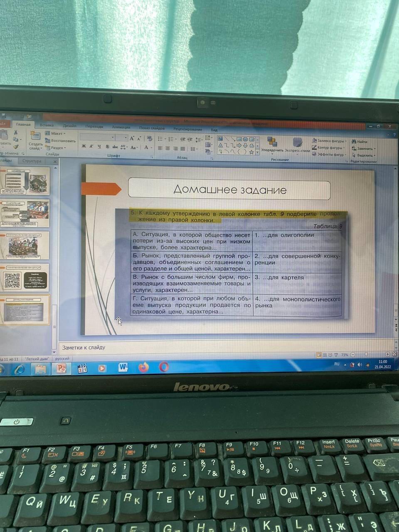Click the Underline (Ч) formatting icon
This screenshot has width=399, height=532.
tap(99, 147)
